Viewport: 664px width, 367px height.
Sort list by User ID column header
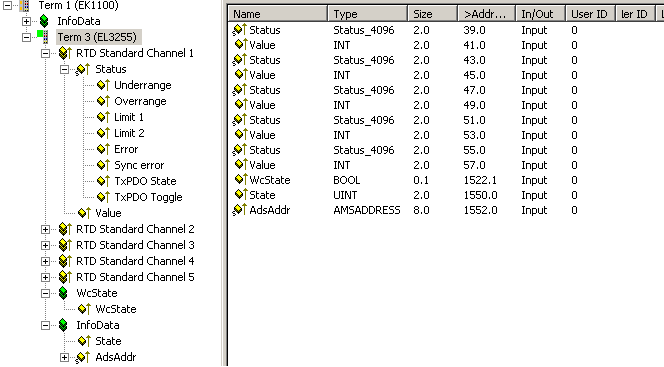tap(590, 14)
